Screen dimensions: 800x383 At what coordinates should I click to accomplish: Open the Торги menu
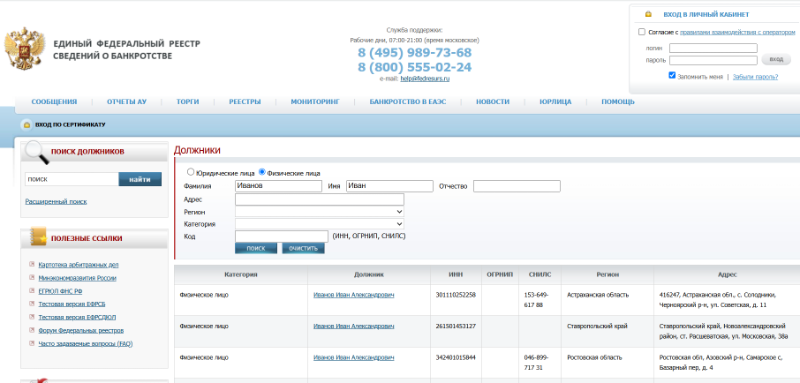188,102
